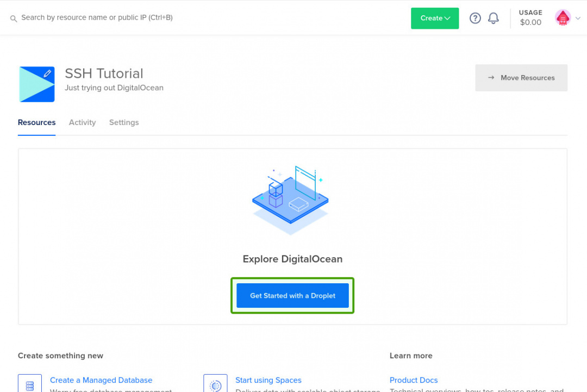Viewport: 587px width, 392px height.
Task: Click the Move Resources button
Action: [x=521, y=78]
